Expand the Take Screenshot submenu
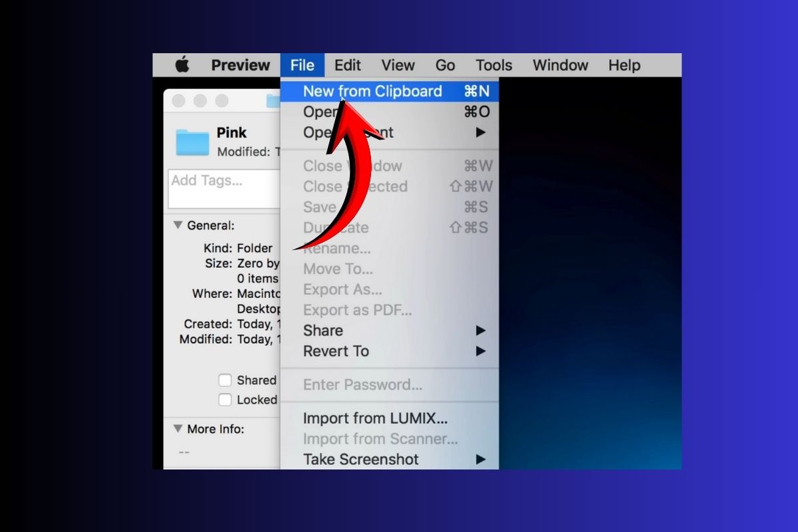The image size is (798, 532). pyautogui.click(x=390, y=459)
